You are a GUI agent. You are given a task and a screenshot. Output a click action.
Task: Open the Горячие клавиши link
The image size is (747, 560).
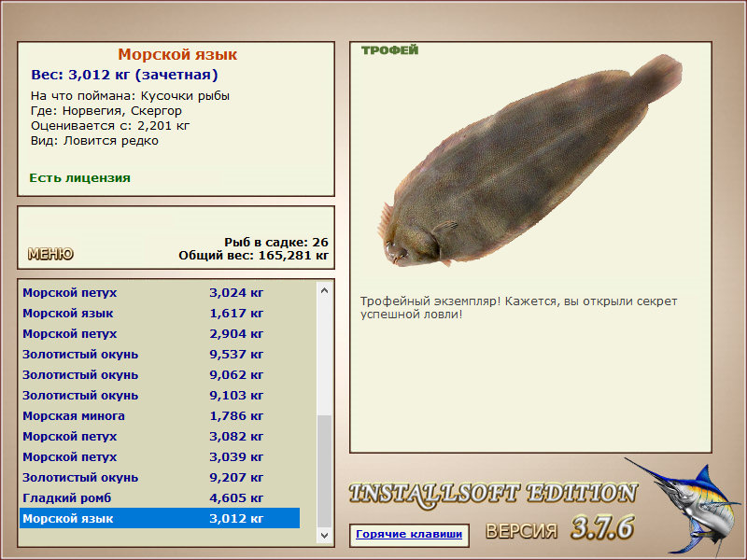coord(409,534)
